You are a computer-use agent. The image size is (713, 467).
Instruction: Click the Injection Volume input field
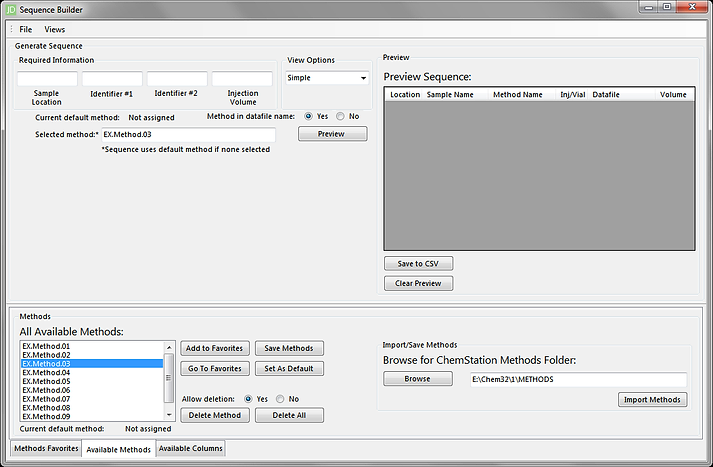[242, 79]
